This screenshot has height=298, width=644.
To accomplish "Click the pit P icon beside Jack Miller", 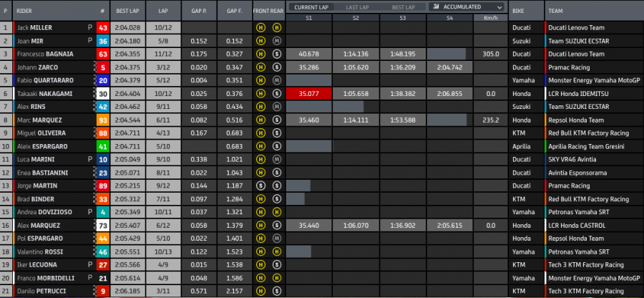I will [90, 28].
